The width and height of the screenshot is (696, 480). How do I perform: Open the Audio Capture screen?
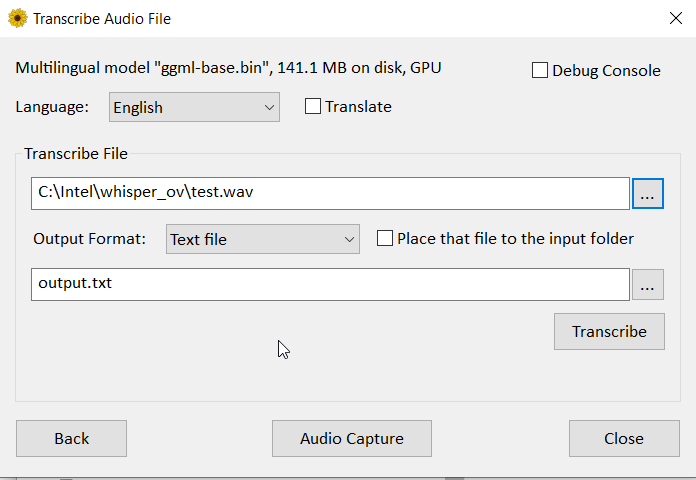[x=351, y=438]
